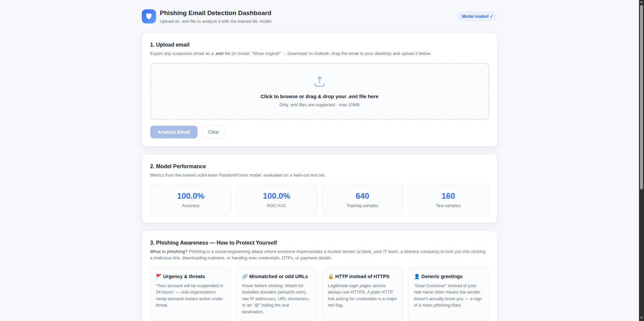
Task: Click the subtitle 'Upload an .eml file to analyze'
Action: tap(215, 21)
